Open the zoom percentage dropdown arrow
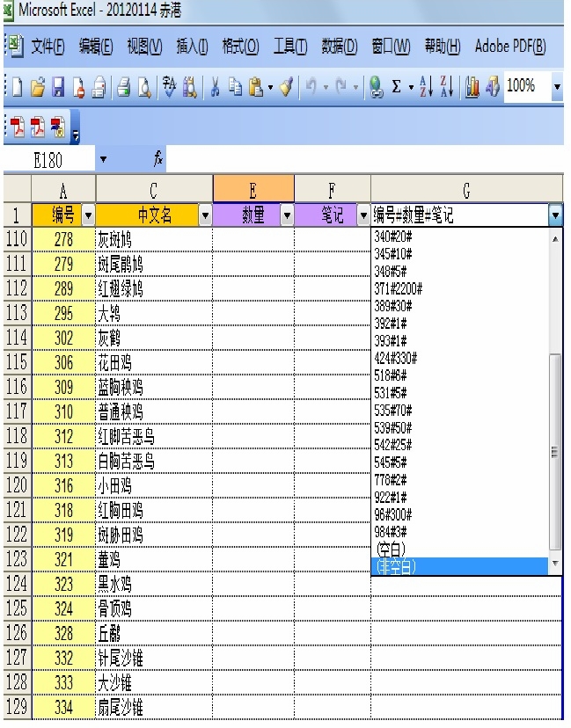 (x=558, y=89)
